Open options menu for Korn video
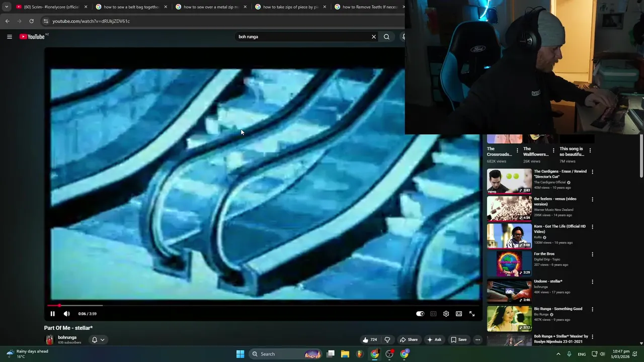 click(592, 227)
